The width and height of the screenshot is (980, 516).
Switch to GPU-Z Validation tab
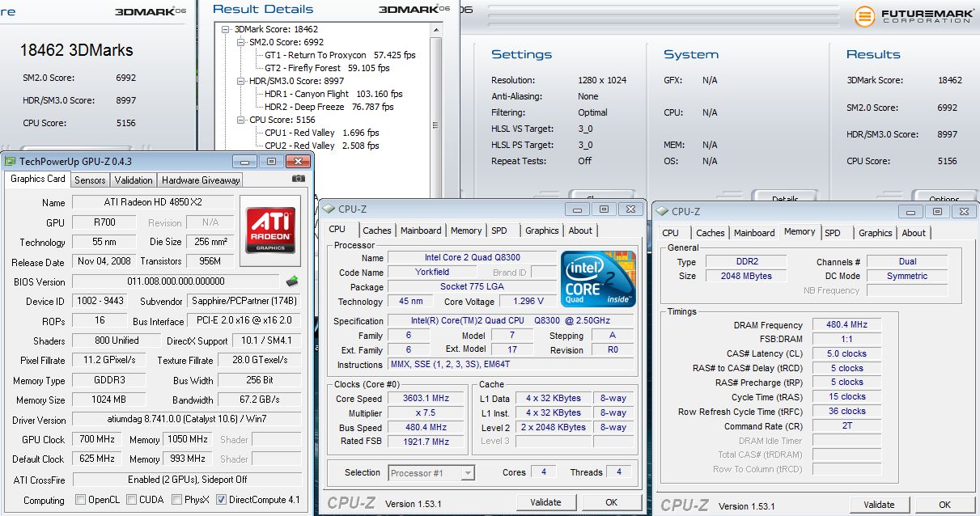click(x=134, y=180)
